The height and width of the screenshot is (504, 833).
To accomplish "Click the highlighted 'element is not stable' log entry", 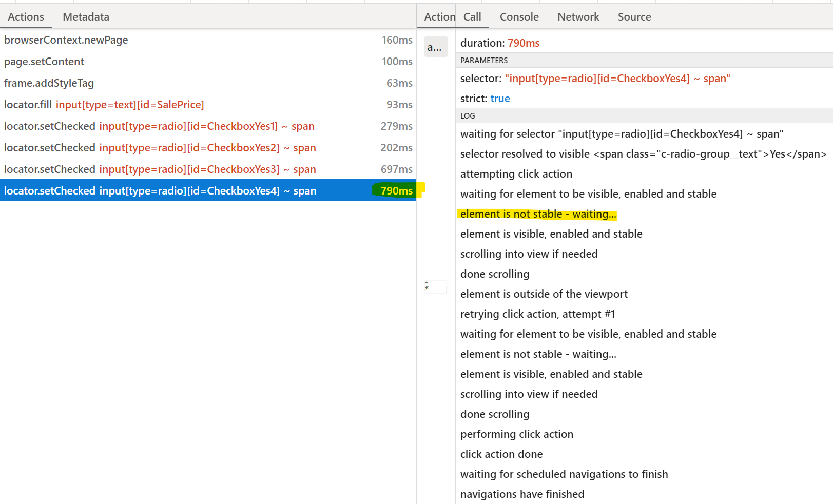I will tap(538, 214).
